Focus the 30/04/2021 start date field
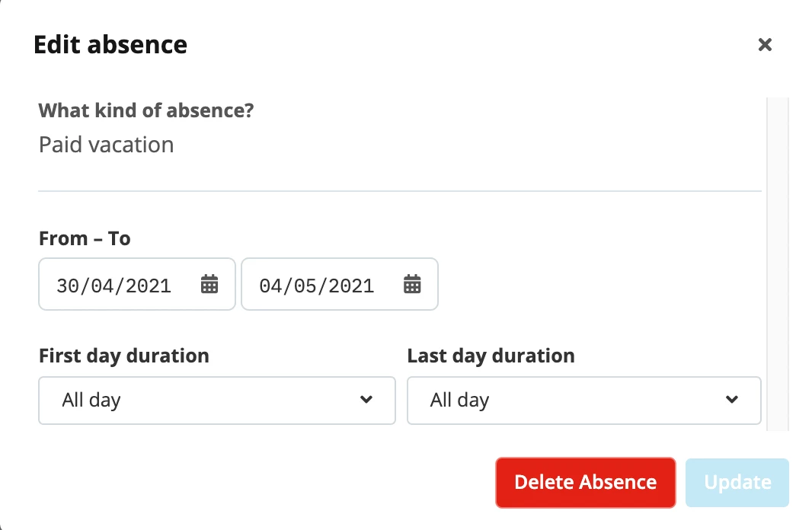 pyautogui.click(x=137, y=284)
